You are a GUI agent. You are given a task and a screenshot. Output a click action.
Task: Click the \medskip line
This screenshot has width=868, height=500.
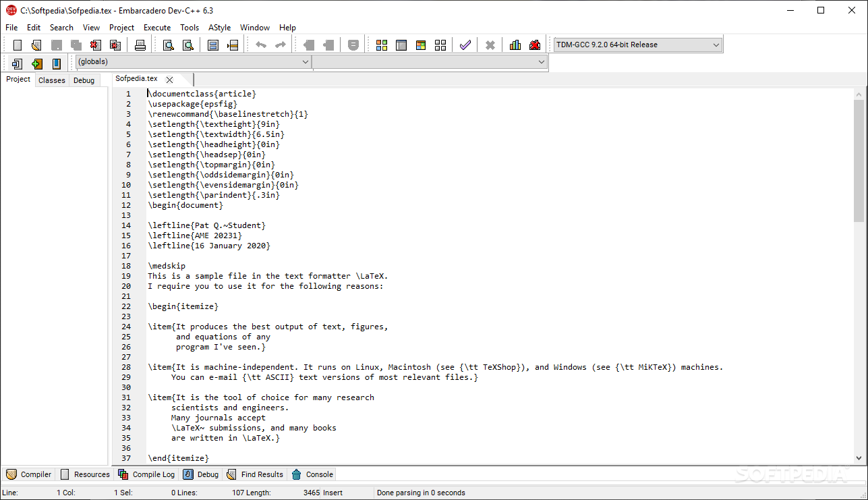167,266
